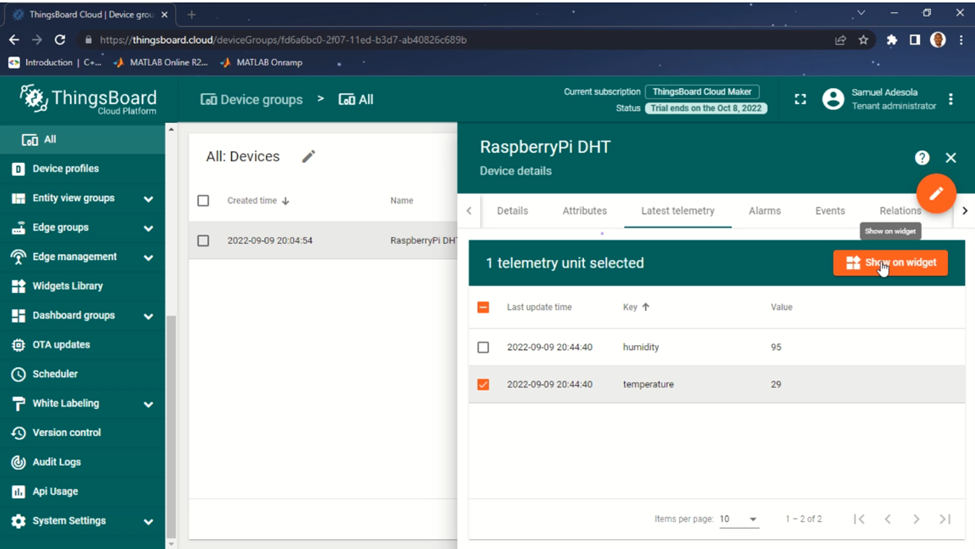Viewport: 975px width, 549px height.
Task: Open browser extensions puzzle icon
Action: pos(892,40)
